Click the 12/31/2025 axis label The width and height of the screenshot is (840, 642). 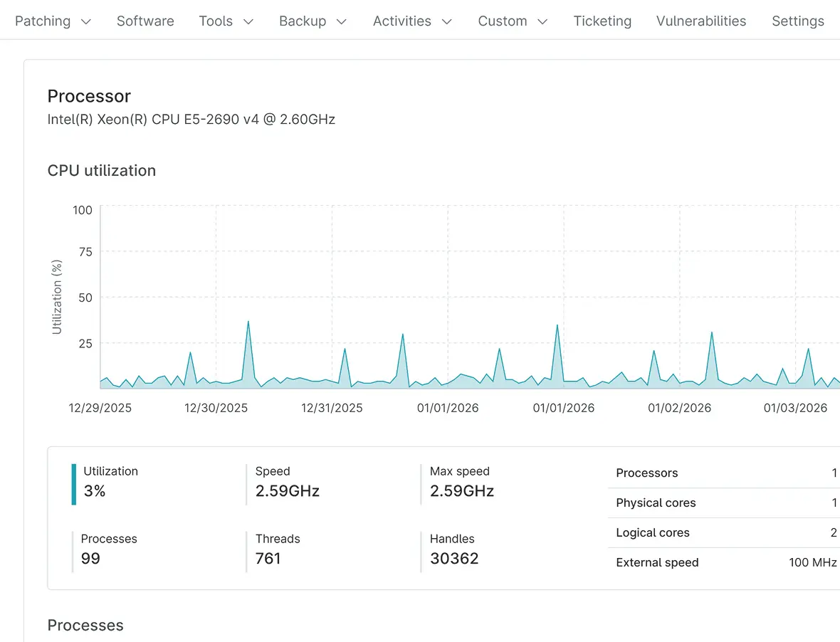pos(332,408)
